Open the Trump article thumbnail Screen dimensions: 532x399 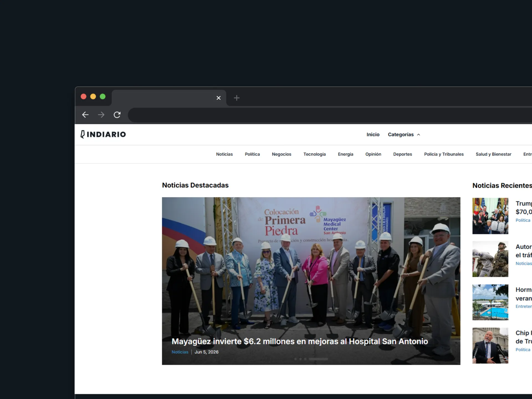(x=490, y=216)
